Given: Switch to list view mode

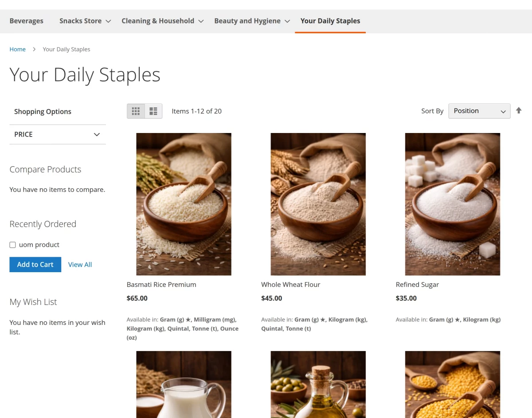Looking at the screenshot, I should (x=153, y=111).
